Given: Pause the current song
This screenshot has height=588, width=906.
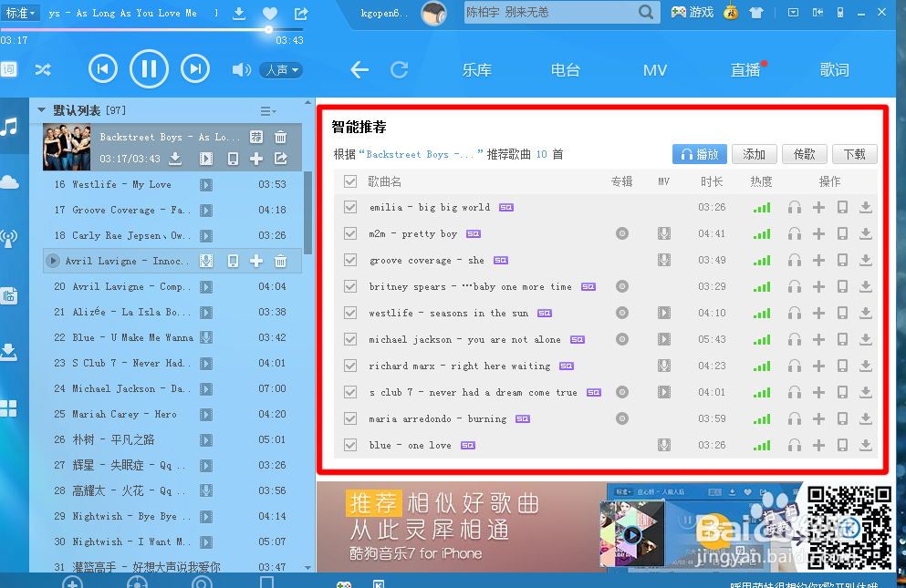Looking at the screenshot, I should [149, 68].
